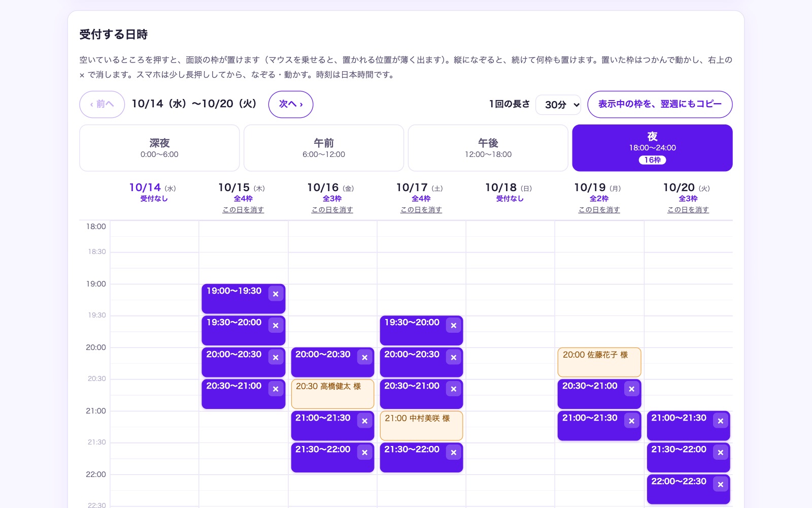Remove 10/15 20:00~20:30 slot using ×

pos(276,357)
